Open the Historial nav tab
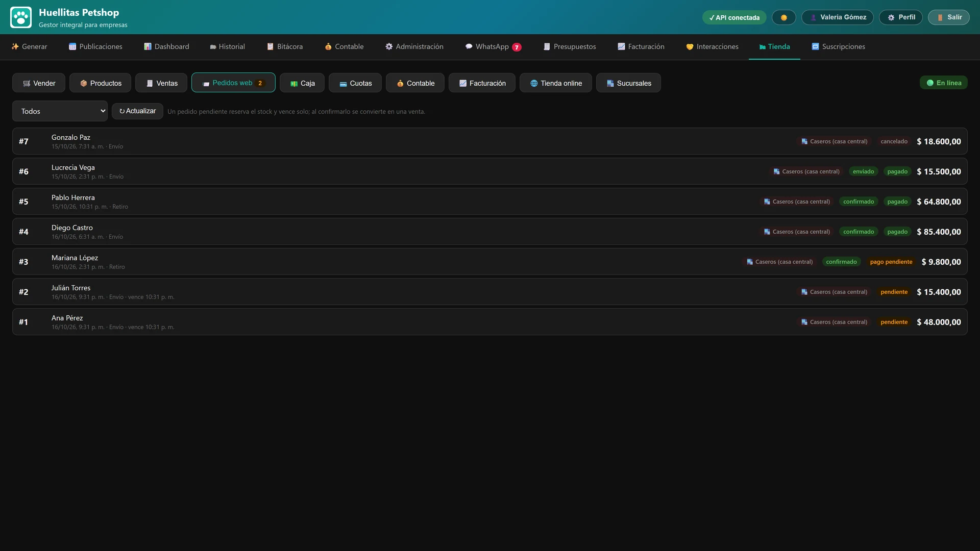Image resolution: width=980 pixels, height=551 pixels. [x=227, y=46]
